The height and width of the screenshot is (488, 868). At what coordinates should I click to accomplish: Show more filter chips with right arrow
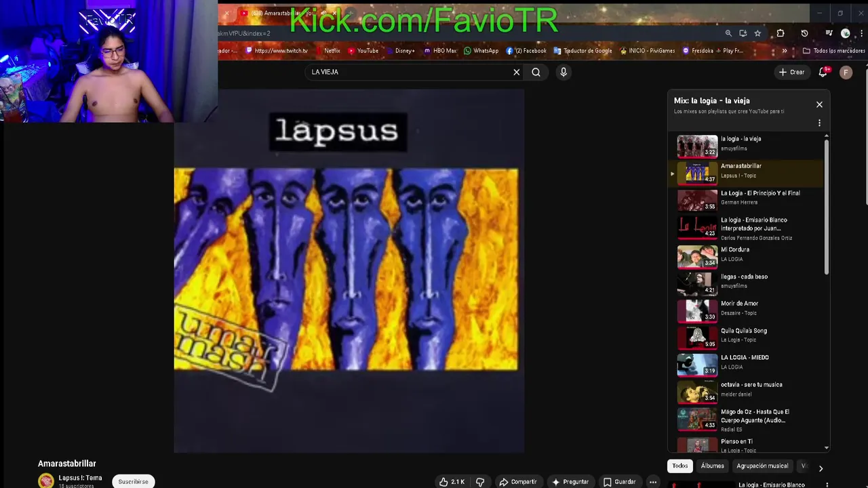[x=821, y=468]
